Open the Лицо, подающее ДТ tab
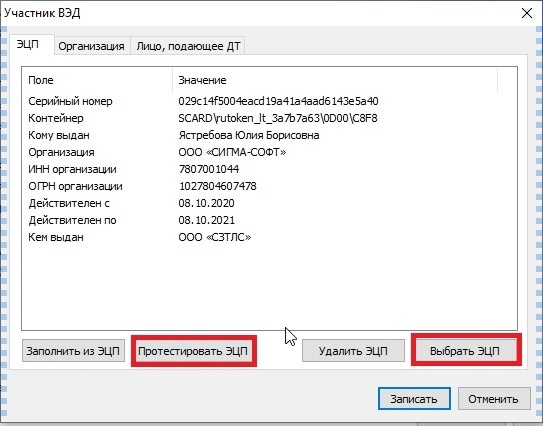The height and width of the screenshot is (426, 543). [x=188, y=46]
